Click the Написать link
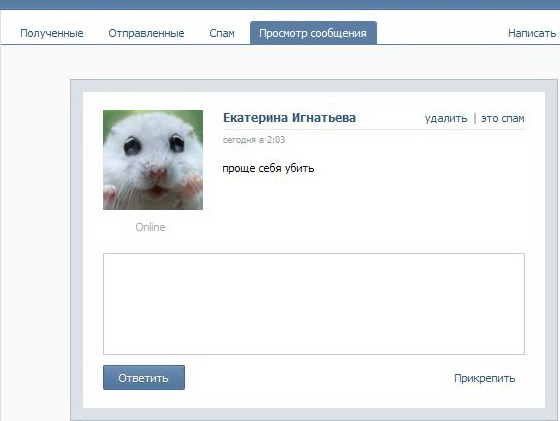The width and height of the screenshot is (560, 421). pos(532,33)
